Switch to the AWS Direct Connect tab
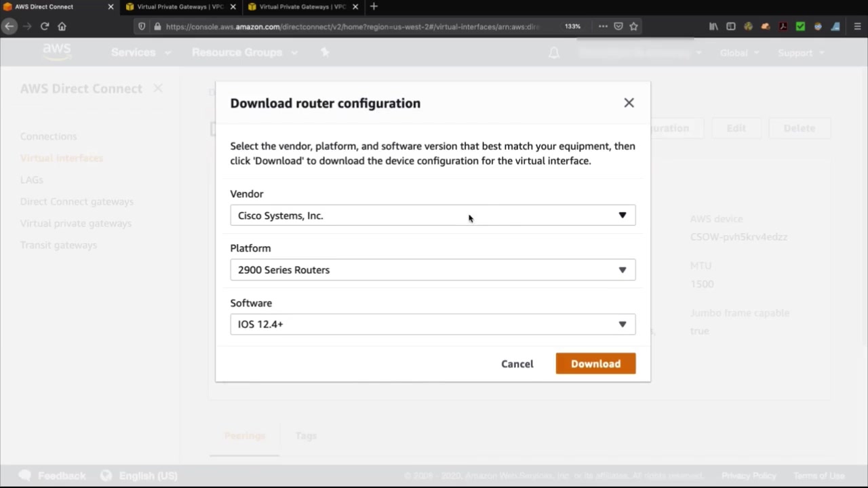868x488 pixels. 53,7
